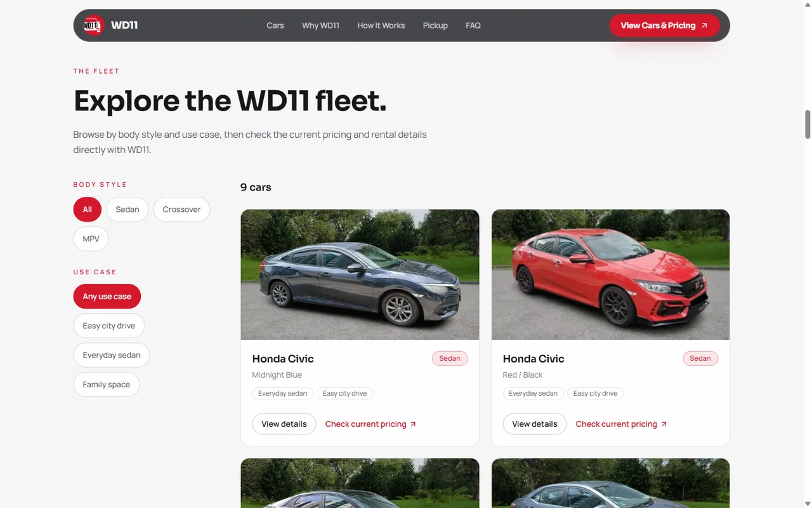Go to Why WD11 section
812x508 pixels.
[320, 25]
